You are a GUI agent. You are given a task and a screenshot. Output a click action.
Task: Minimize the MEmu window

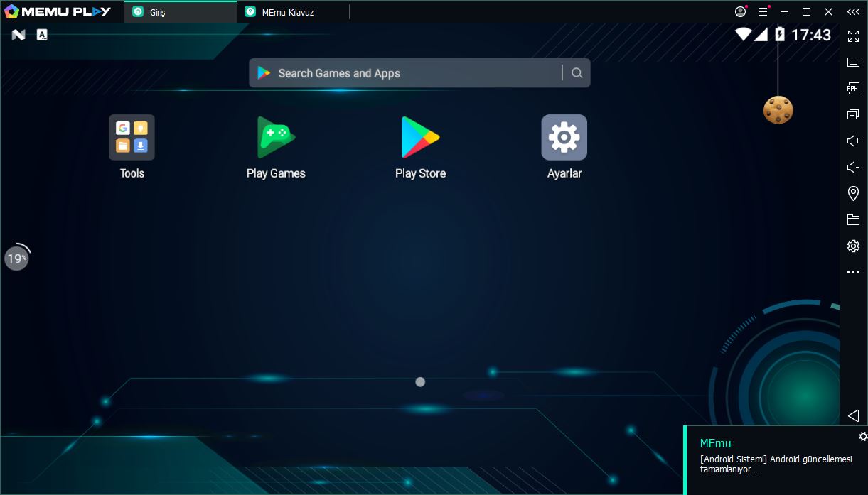[785, 11]
